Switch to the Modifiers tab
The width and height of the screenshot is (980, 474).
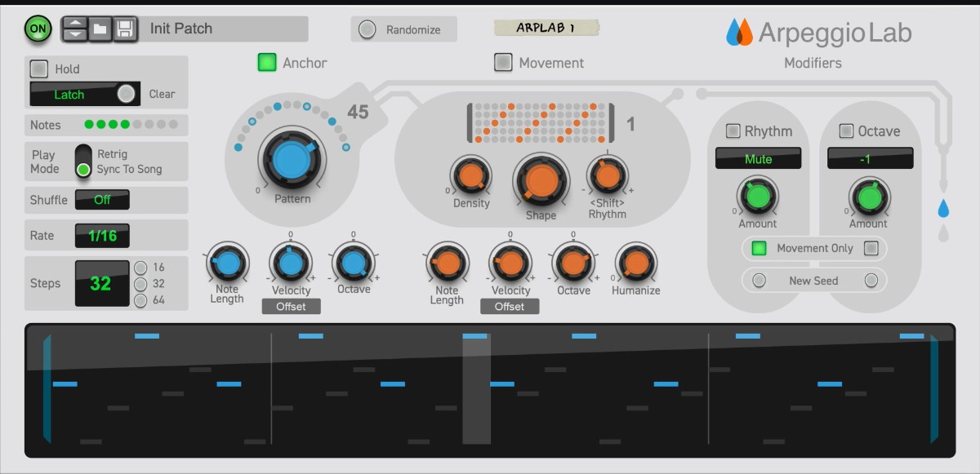[813, 63]
